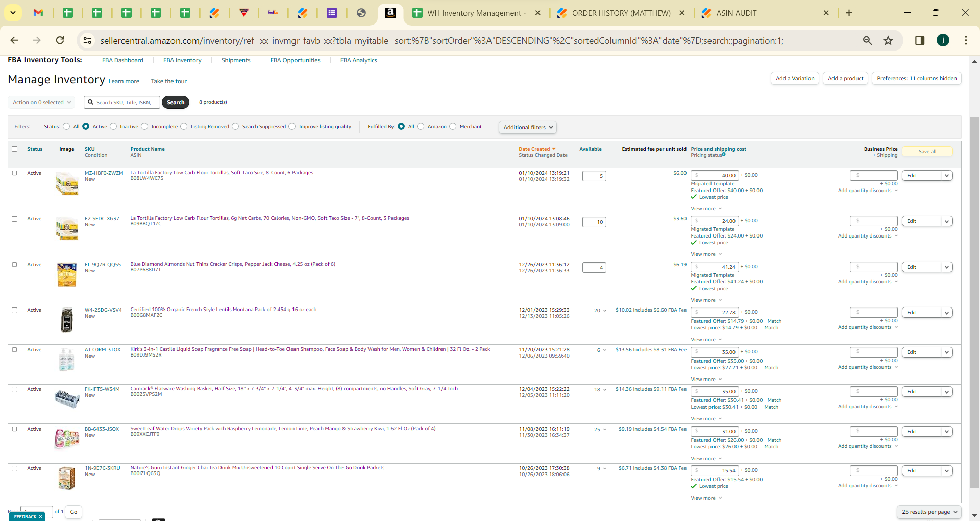Select the Incomplete status filter
Screen dimensions: 980x521
pos(144,126)
